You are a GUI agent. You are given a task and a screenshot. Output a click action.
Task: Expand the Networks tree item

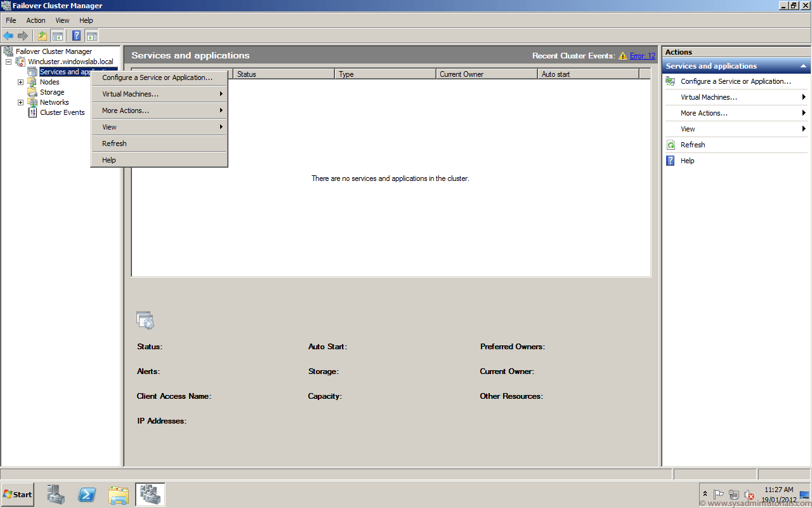20,102
